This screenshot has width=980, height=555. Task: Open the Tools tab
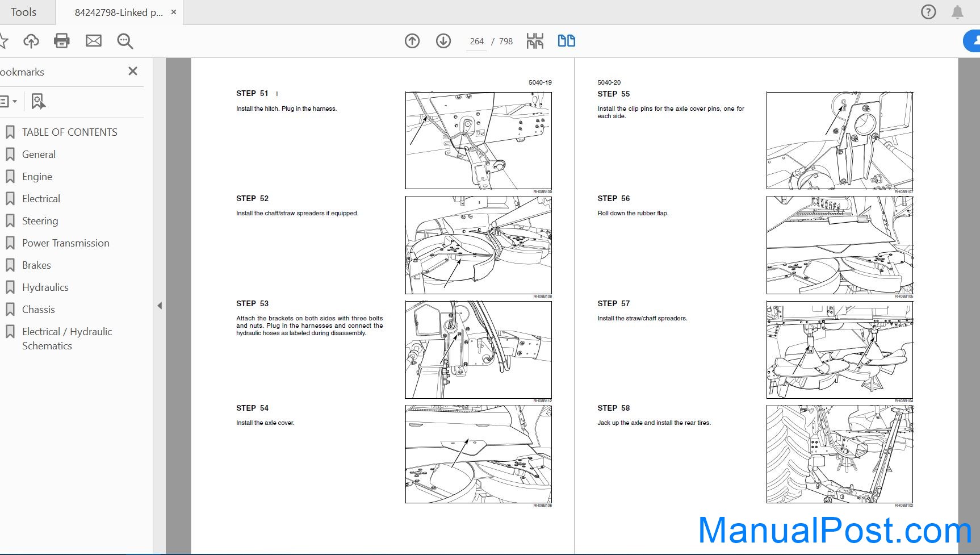[x=23, y=12]
